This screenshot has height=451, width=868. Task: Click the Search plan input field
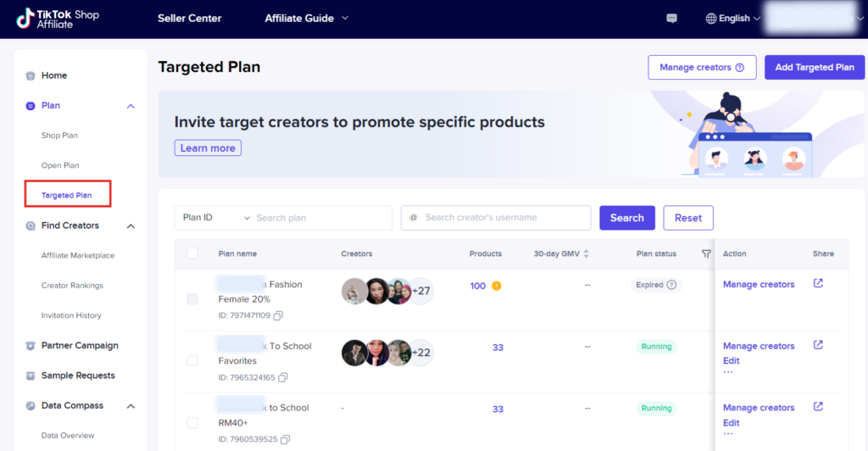coord(321,218)
